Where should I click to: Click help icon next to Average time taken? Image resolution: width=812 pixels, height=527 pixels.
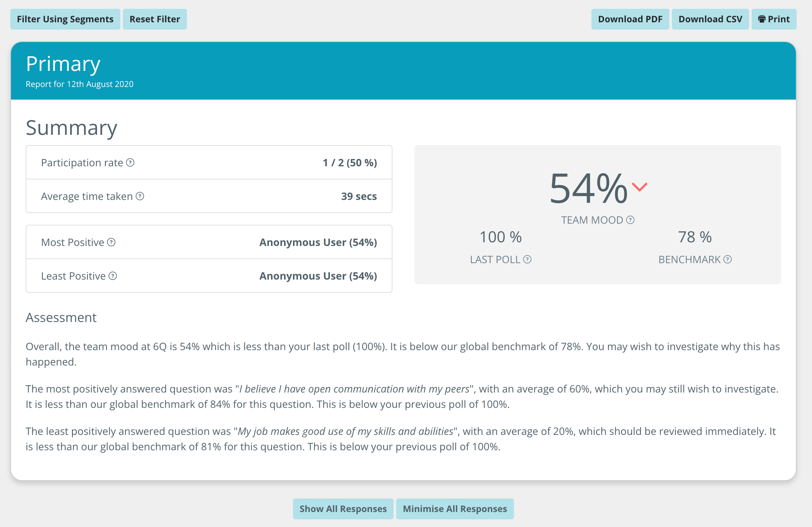pos(140,196)
